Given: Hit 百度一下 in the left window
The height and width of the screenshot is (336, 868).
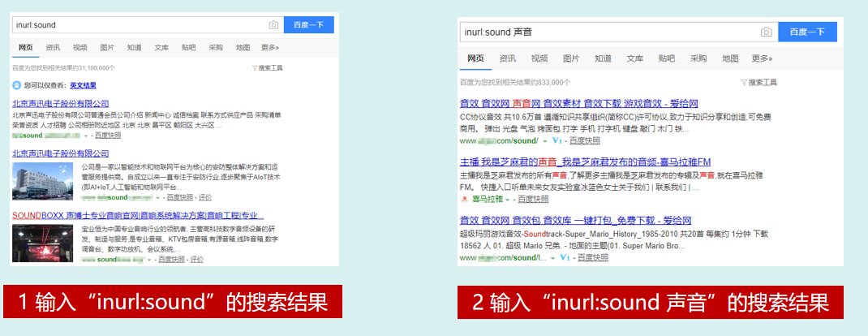Looking at the screenshot, I should pyautogui.click(x=309, y=25).
